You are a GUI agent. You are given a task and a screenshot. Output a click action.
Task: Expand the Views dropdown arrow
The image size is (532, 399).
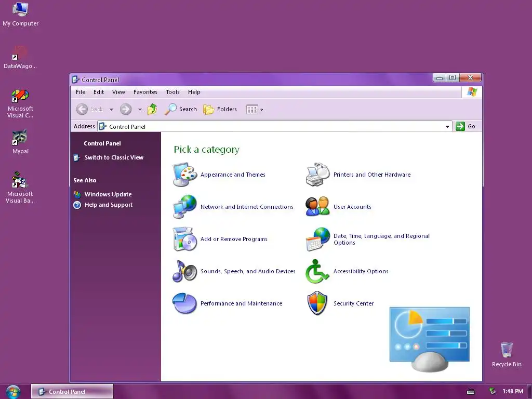(262, 110)
